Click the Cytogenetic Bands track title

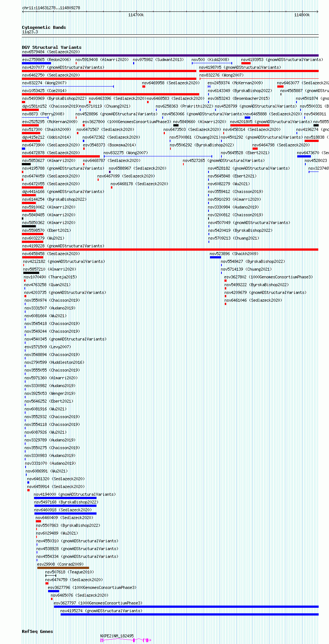(44, 27)
